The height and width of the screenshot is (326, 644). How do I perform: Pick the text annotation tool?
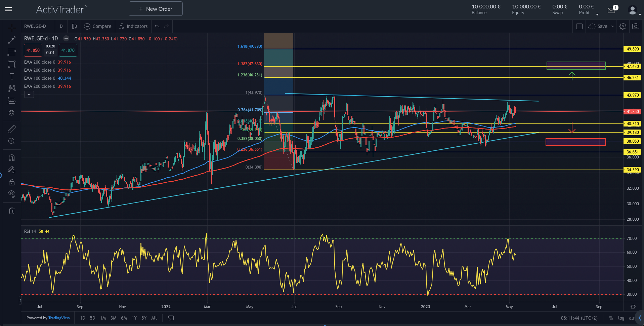coord(12,76)
